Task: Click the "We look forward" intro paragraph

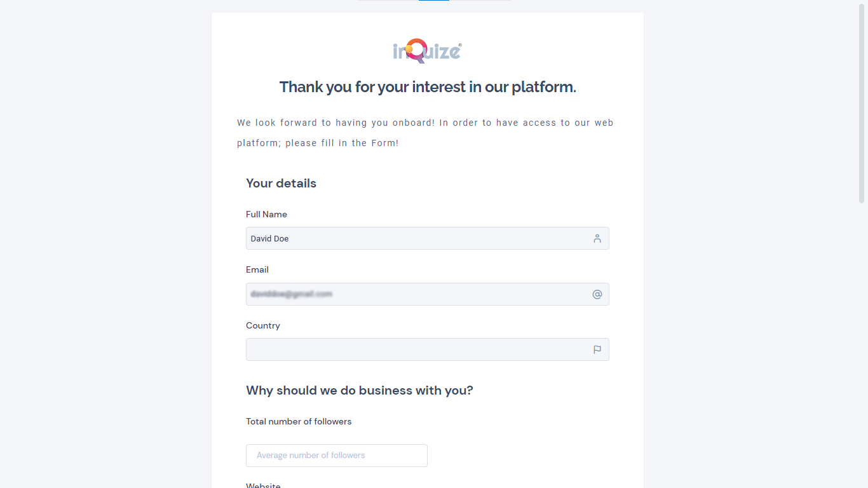Action: (425, 133)
